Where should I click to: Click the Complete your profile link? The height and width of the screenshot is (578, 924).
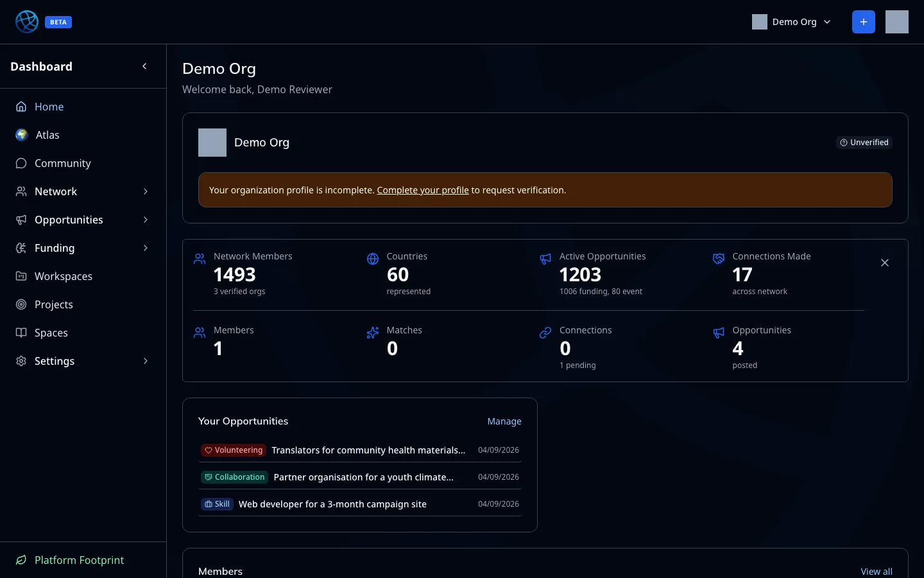[x=423, y=190]
